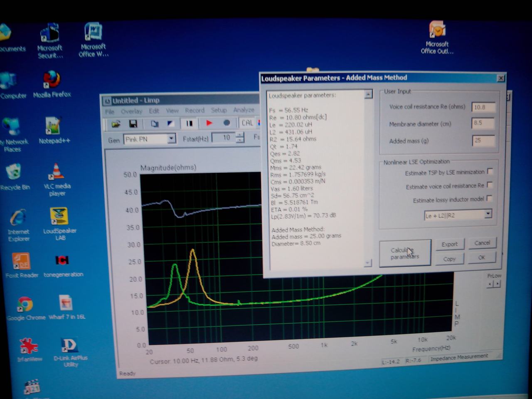The image size is (532, 399).
Task: Click the 'Vas = 1.60 liters' line
Action: pyautogui.click(x=291, y=189)
